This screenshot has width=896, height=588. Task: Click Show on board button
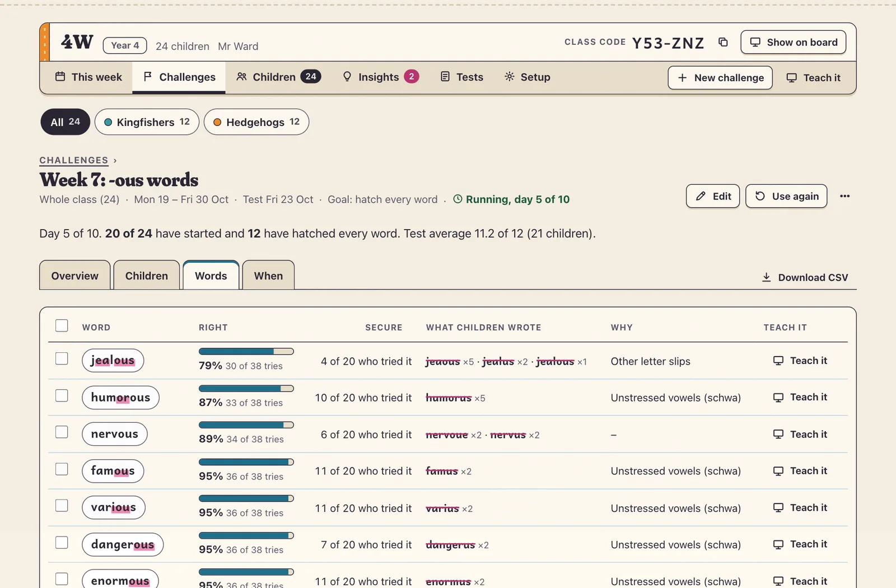click(793, 43)
